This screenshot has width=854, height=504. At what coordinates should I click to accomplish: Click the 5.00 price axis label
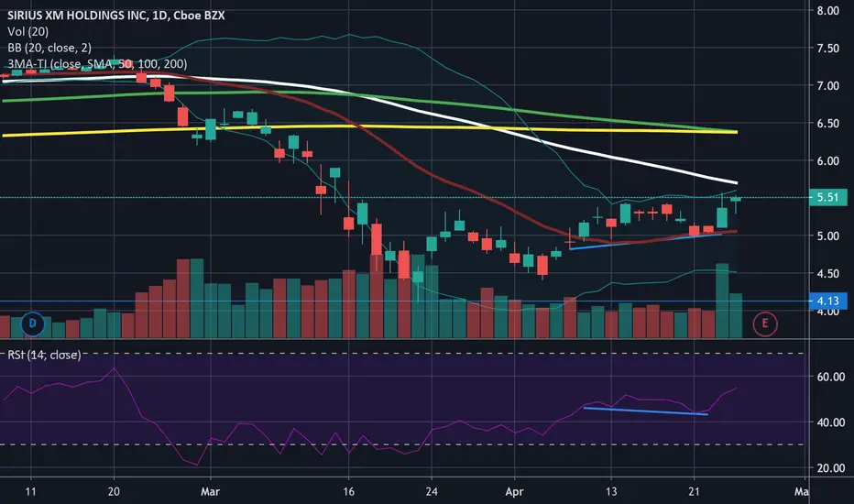827,236
